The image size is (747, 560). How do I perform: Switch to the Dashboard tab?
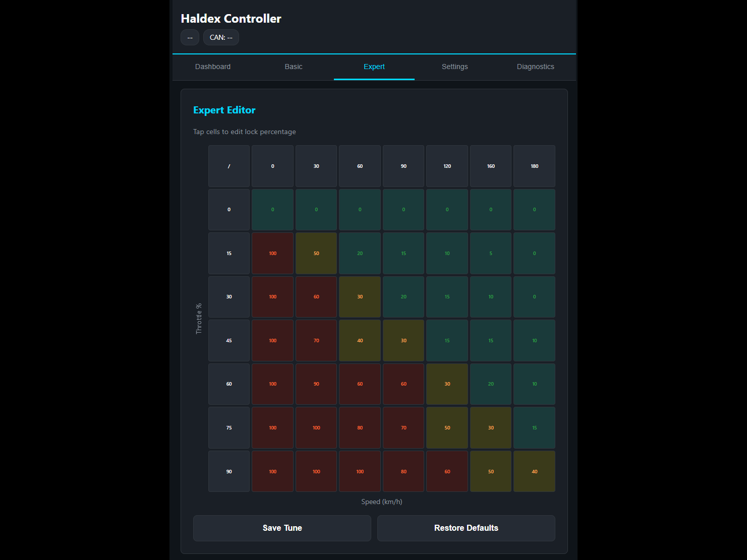pyautogui.click(x=213, y=67)
